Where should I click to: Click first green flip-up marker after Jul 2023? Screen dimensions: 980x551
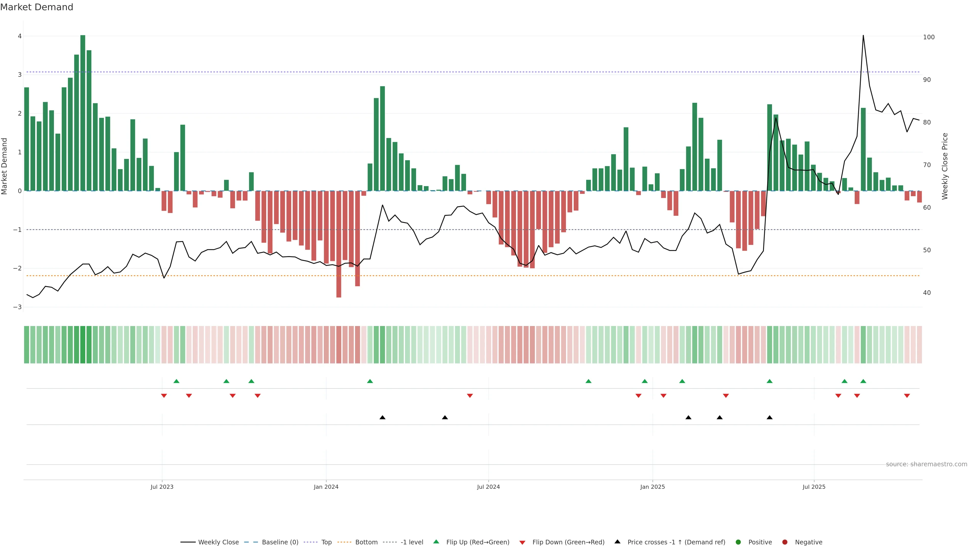tap(176, 381)
